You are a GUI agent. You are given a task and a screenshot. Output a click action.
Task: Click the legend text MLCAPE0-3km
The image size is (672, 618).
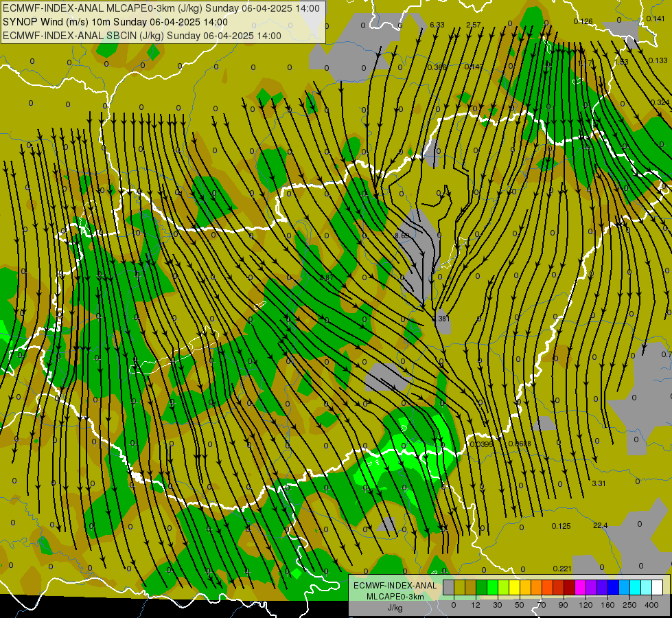click(x=395, y=597)
